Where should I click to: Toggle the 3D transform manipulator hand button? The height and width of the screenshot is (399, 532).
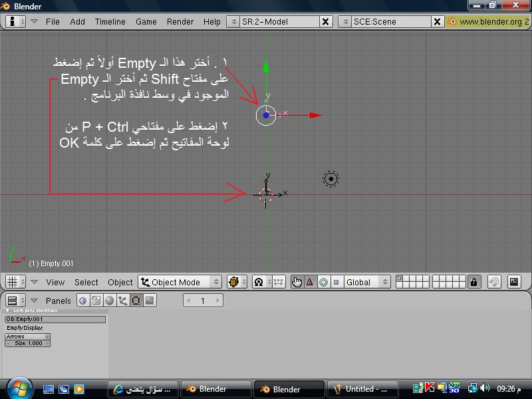[x=297, y=282]
